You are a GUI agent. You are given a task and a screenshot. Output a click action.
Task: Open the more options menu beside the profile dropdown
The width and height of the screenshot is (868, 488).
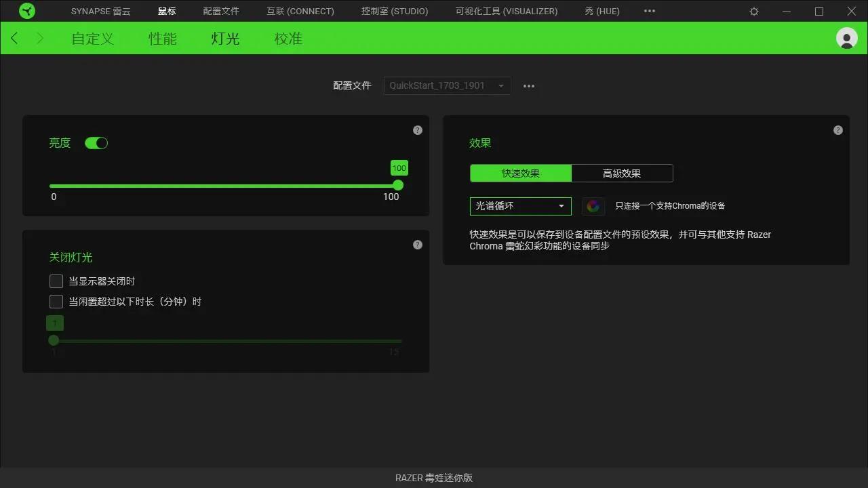pos(529,85)
